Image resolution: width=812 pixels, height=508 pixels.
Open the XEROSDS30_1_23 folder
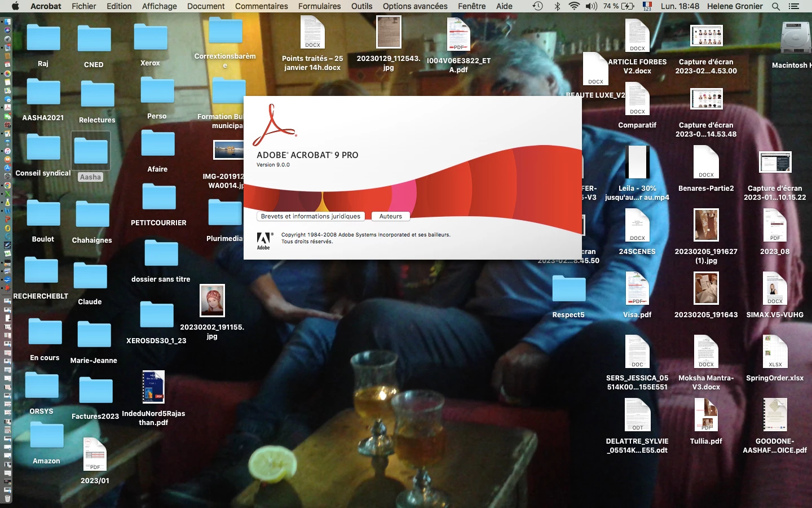click(157, 315)
